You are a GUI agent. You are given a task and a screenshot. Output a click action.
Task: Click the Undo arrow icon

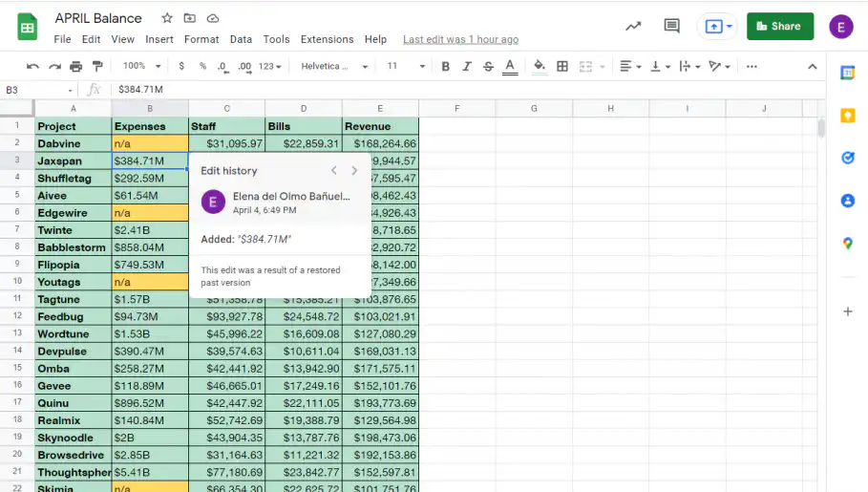point(32,67)
